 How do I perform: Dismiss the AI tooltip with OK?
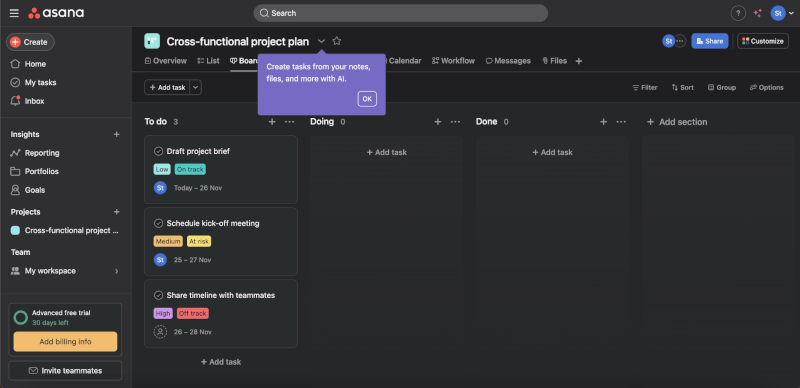367,99
